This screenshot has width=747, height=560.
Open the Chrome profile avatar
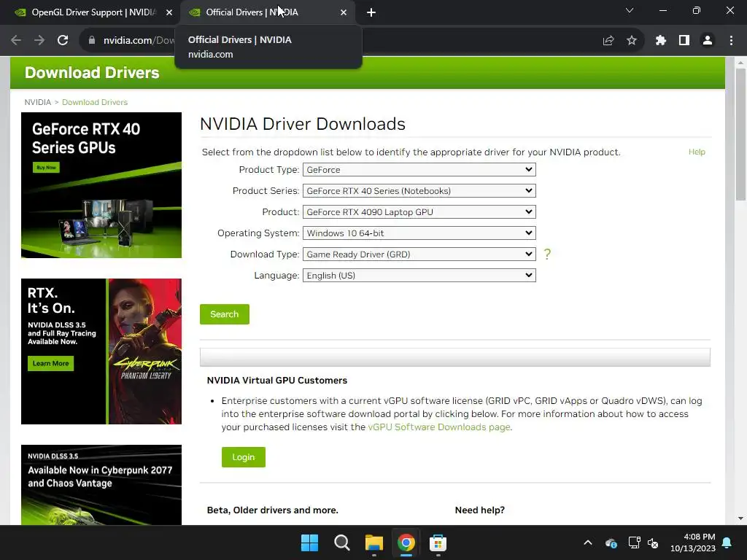tap(708, 41)
